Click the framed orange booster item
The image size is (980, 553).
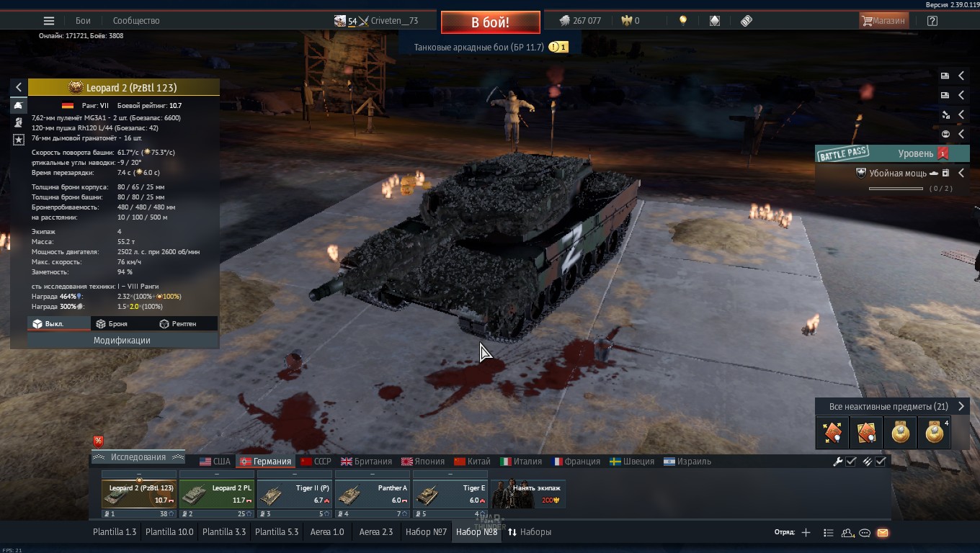pos(866,433)
